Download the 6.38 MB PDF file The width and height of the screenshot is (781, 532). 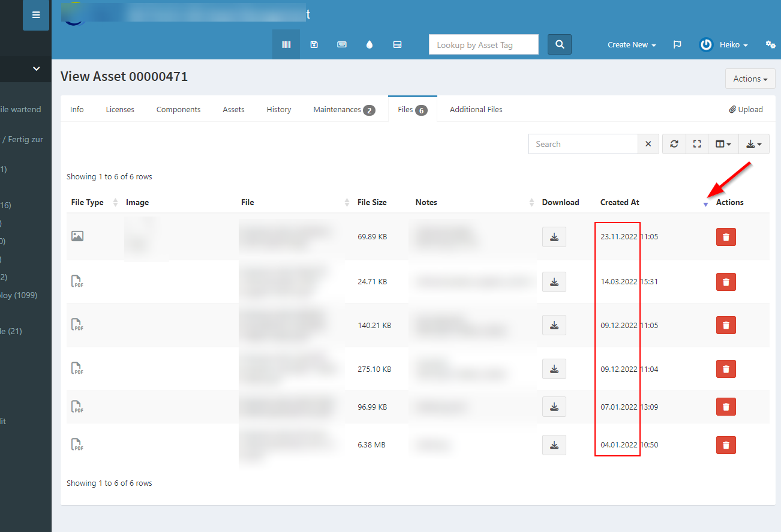(554, 445)
